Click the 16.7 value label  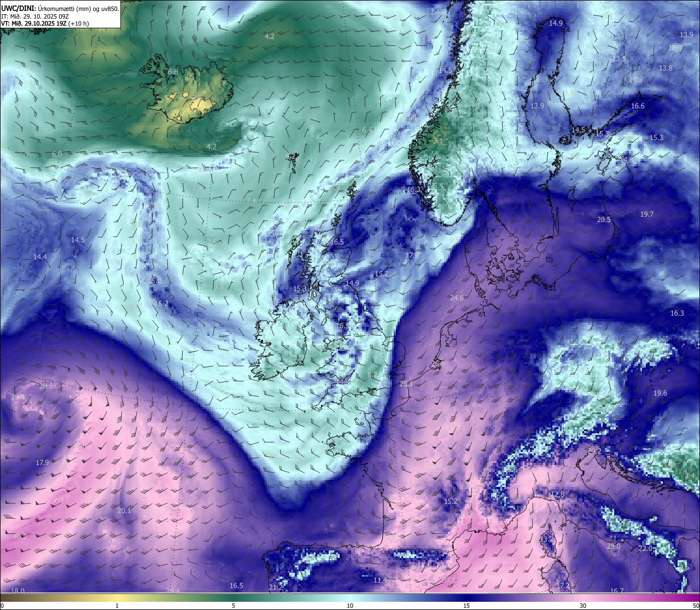pyautogui.click(x=616, y=591)
